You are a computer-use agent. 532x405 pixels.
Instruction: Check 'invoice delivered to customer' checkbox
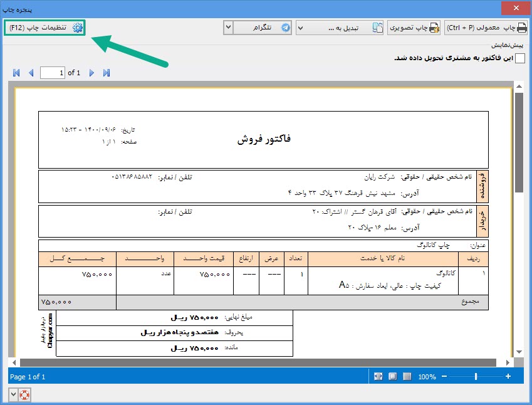tap(520, 58)
